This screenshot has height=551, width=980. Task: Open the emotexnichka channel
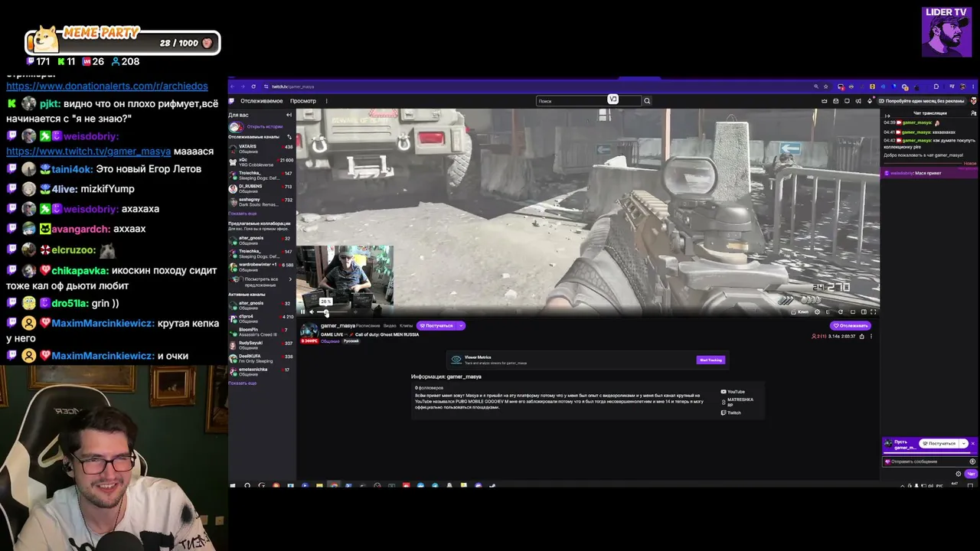click(x=261, y=371)
